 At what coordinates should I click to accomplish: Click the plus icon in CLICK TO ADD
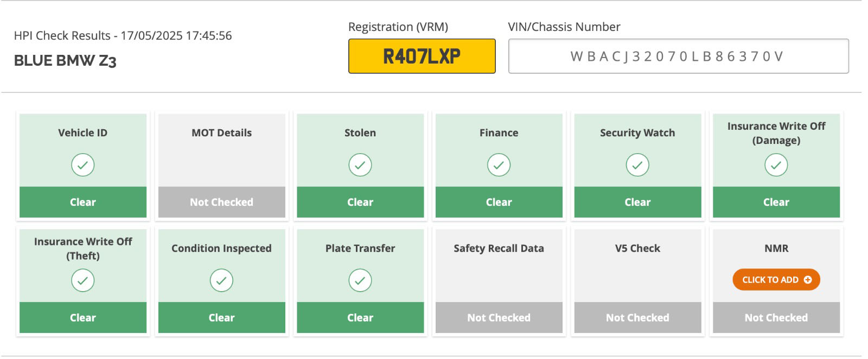(808, 280)
